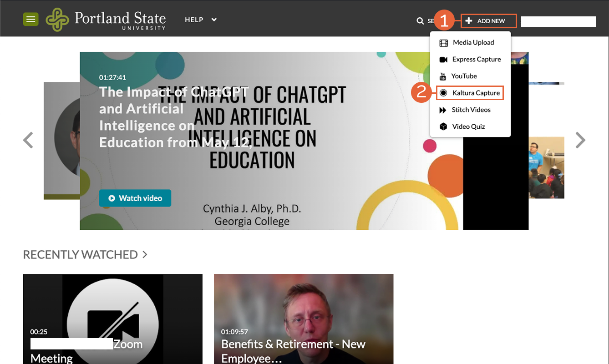Open the green hamburger menu

[x=30, y=19]
